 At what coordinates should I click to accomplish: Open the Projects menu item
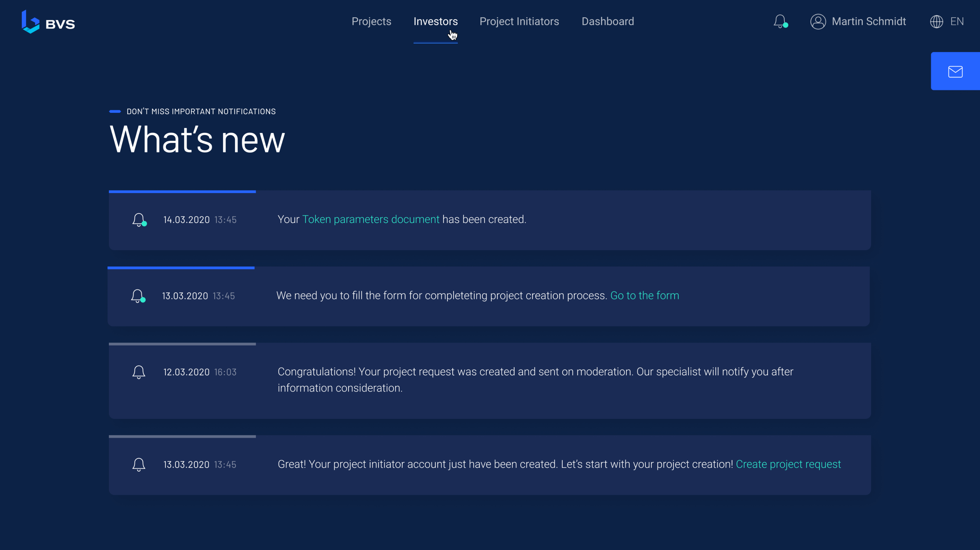pyautogui.click(x=371, y=22)
